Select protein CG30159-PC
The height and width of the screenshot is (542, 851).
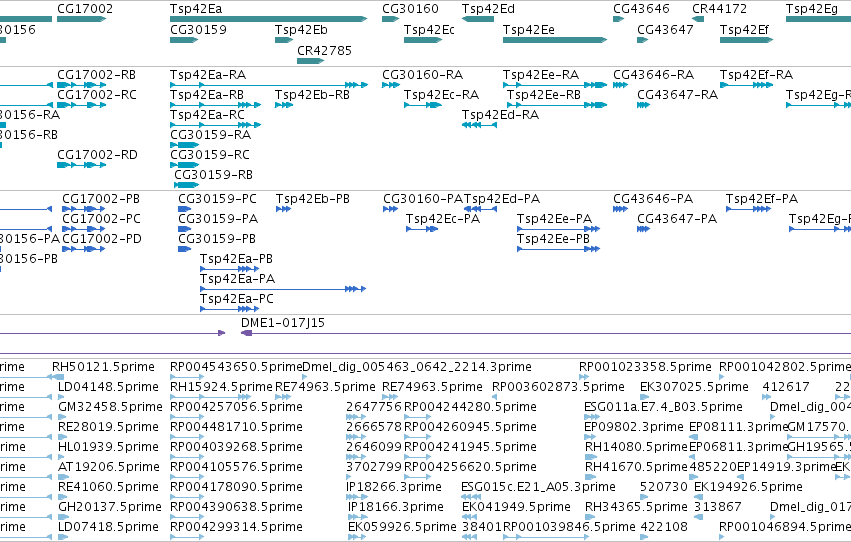coord(217,199)
